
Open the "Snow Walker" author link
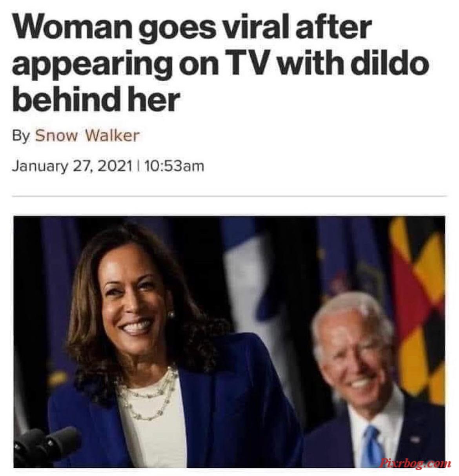87,135
